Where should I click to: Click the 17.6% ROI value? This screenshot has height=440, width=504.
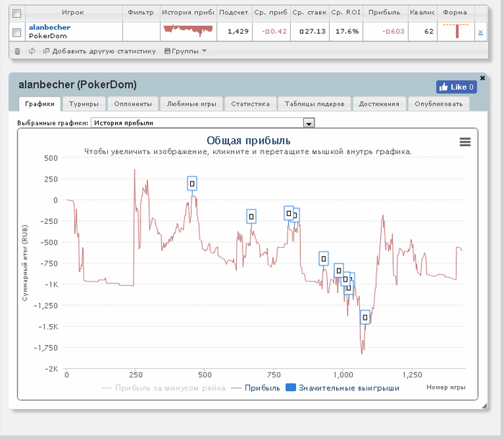(x=347, y=31)
